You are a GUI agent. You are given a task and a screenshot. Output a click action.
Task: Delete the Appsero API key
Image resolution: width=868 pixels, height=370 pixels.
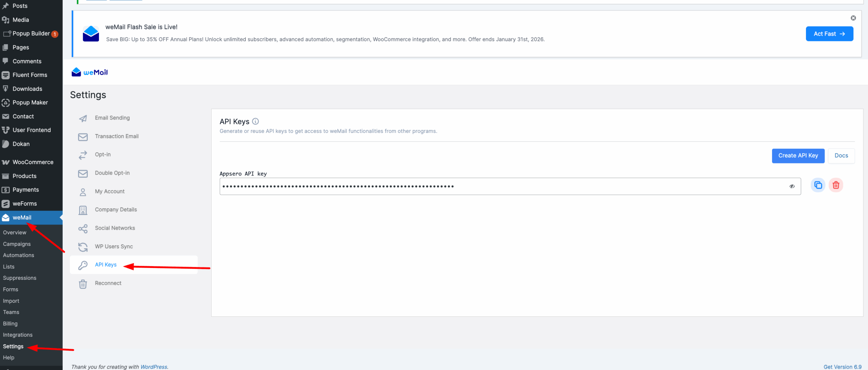click(x=836, y=185)
